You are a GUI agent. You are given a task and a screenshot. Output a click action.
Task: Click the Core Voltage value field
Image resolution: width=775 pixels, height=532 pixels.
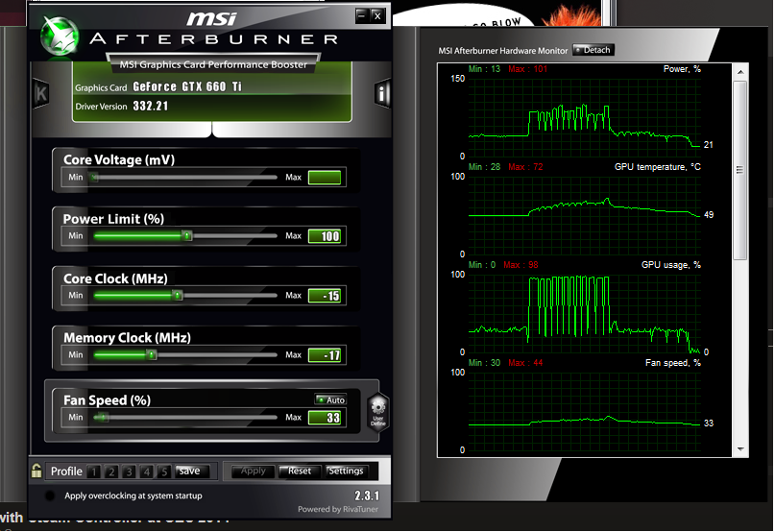pyautogui.click(x=325, y=178)
